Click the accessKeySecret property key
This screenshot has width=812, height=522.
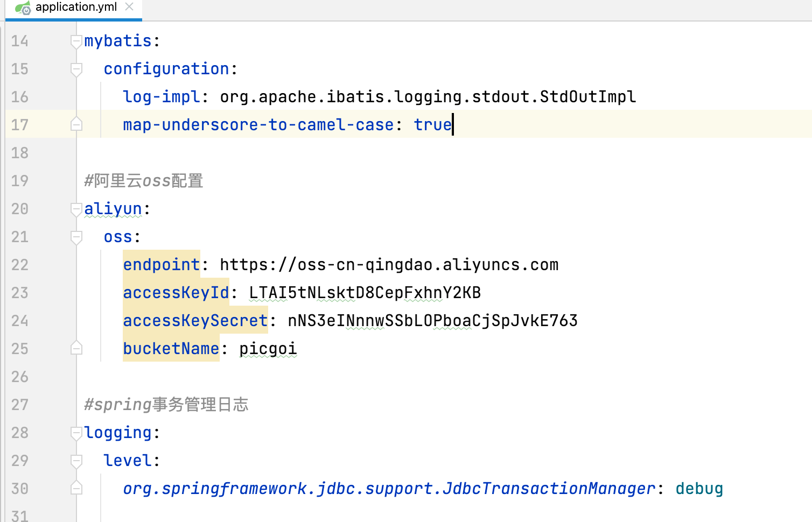coord(195,321)
